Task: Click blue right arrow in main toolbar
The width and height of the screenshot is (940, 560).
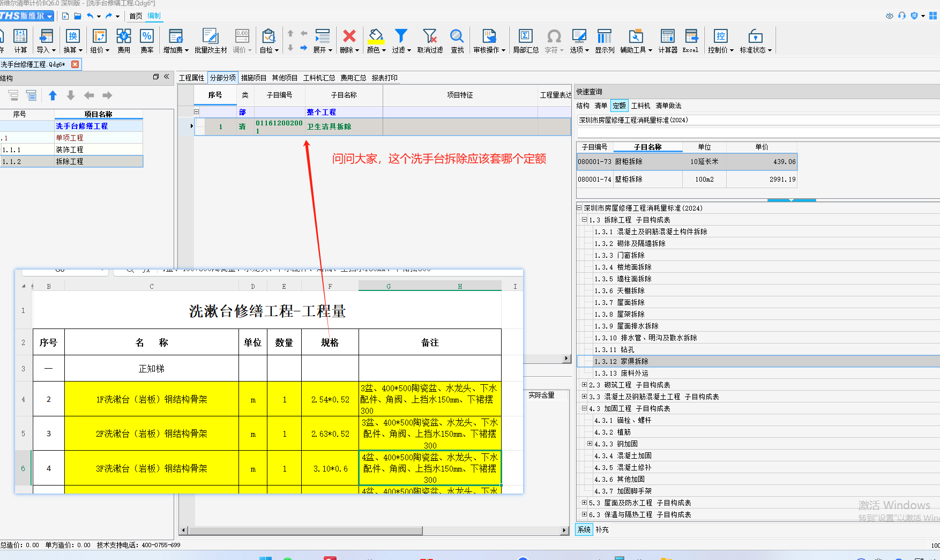Action: 303,48
